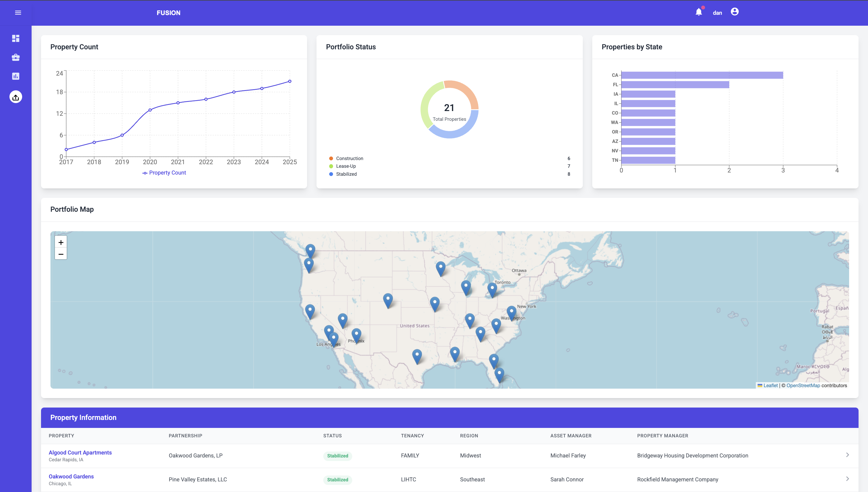The width and height of the screenshot is (868, 492).
Task: Toggle Construction legend in Portfolio Status
Action: [x=349, y=159]
